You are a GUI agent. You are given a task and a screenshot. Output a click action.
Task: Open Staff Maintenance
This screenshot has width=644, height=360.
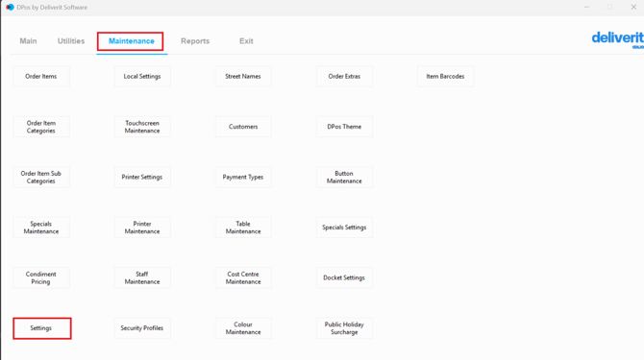[x=142, y=278]
